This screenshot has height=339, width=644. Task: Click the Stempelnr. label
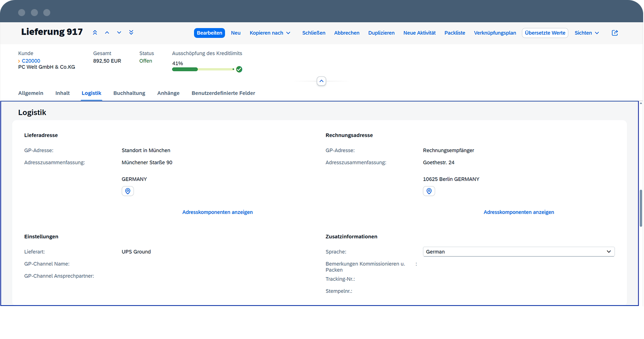pyautogui.click(x=339, y=291)
